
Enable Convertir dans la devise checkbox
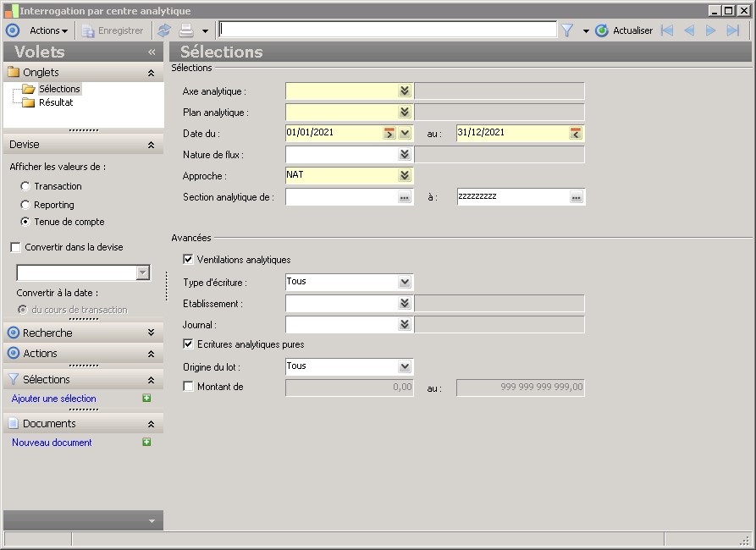[15, 248]
